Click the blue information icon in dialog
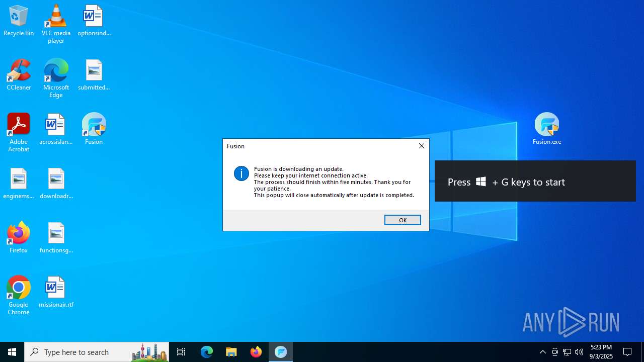Viewport: 644px width, 362px height. [x=242, y=174]
